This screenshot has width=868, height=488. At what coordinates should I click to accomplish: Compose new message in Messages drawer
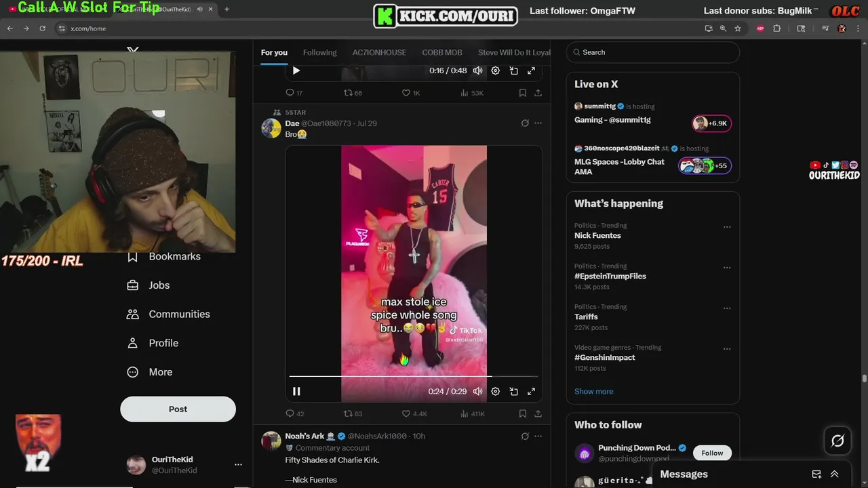click(x=816, y=474)
